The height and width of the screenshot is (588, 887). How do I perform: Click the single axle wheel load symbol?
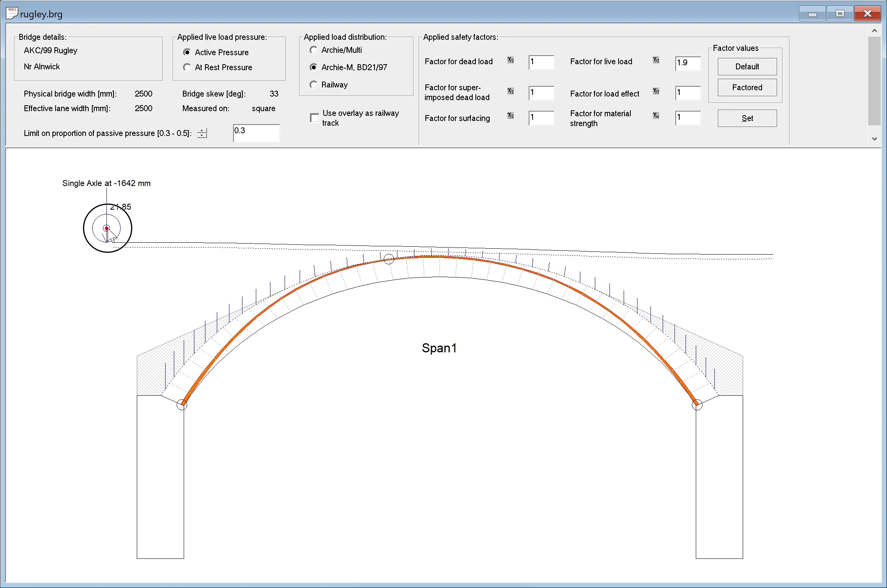(107, 228)
